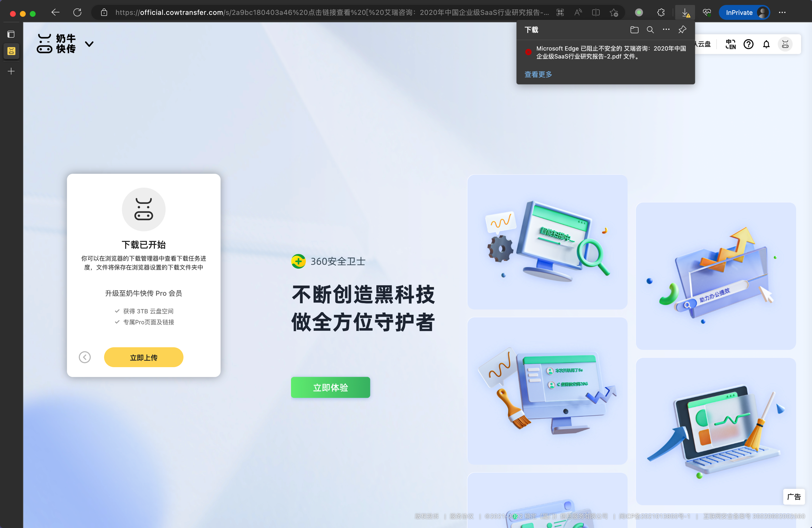Click the 360安全卫士 logo
This screenshot has height=528, width=812.
point(328,261)
